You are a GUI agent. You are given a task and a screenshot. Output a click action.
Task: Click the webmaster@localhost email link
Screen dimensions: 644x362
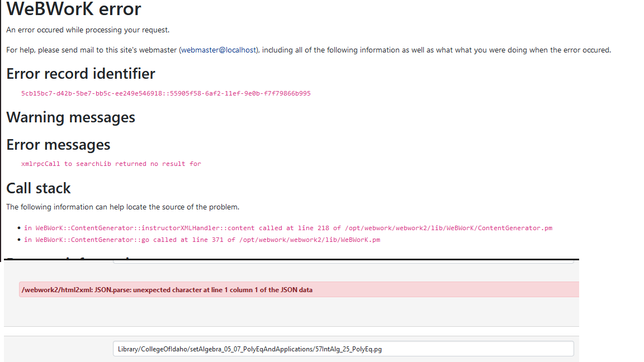pyautogui.click(x=219, y=50)
